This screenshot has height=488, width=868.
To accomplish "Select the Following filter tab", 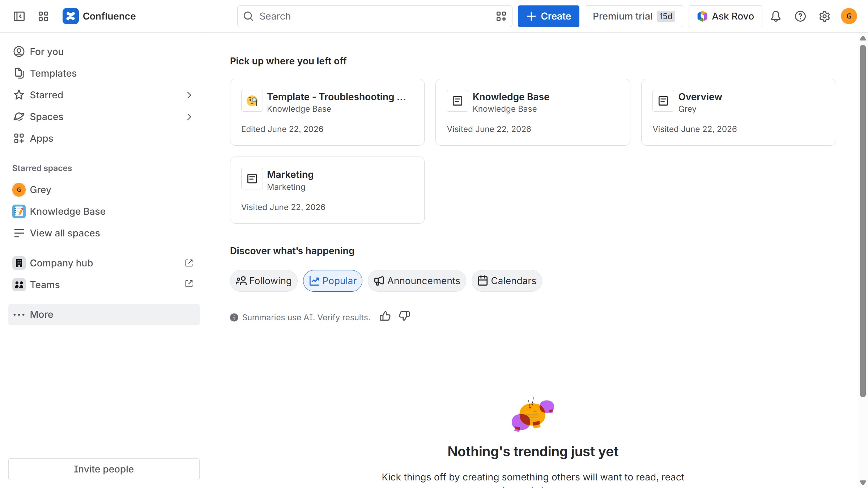I will [264, 281].
